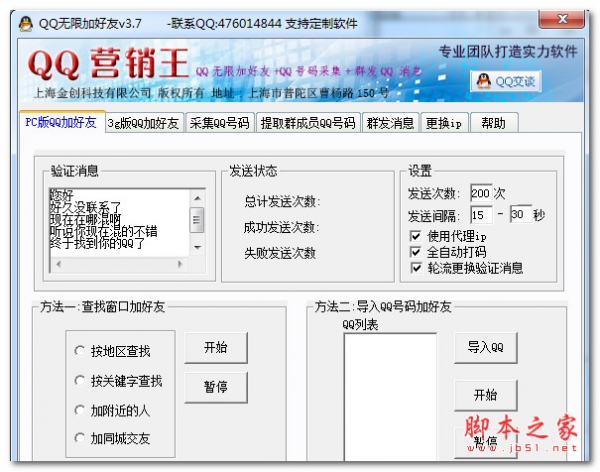Click the QQ penguin icon in title bar

click(x=26, y=24)
